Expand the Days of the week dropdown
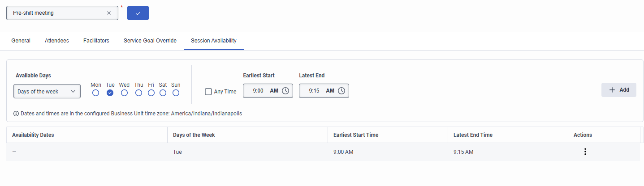Screen dimensions: 644x186 click(x=47, y=91)
